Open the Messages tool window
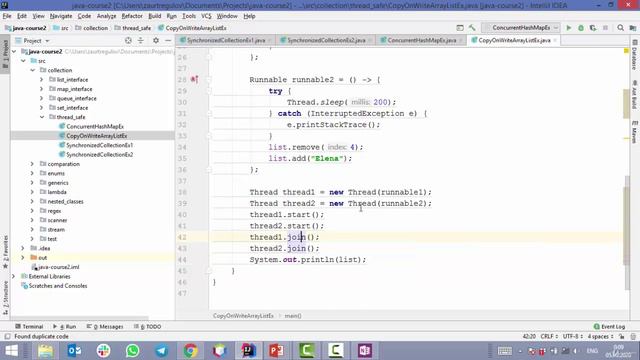Screen dimensions: 640x360 click(x=105, y=327)
